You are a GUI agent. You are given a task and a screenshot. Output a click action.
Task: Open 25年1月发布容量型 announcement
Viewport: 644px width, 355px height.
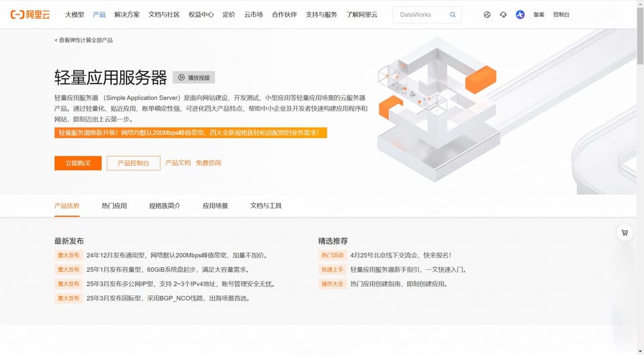[x=168, y=270]
